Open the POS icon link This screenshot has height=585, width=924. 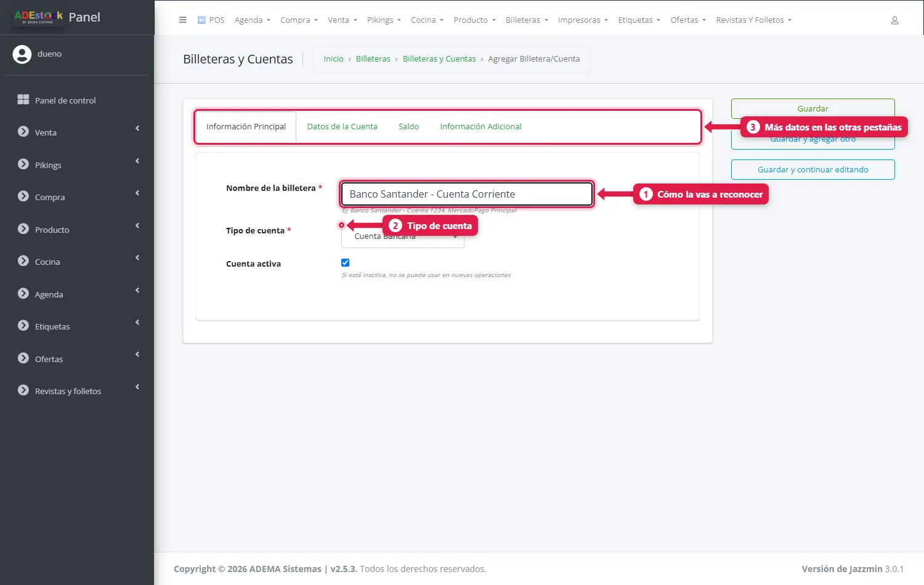click(x=201, y=20)
